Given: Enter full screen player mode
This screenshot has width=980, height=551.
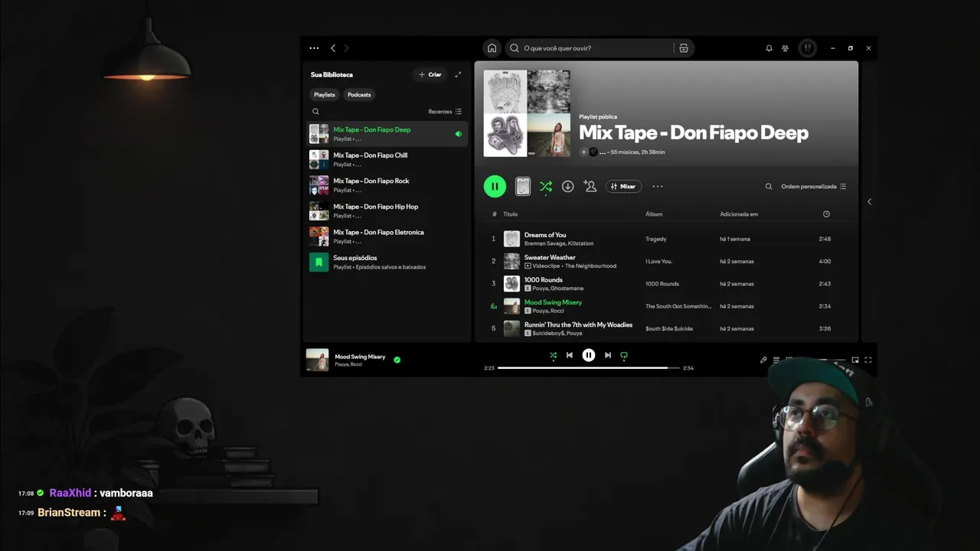Looking at the screenshot, I should [868, 360].
